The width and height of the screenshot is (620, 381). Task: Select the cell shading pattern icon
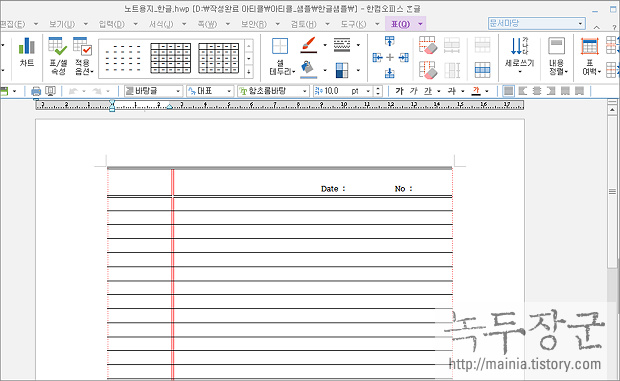(342, 70)
